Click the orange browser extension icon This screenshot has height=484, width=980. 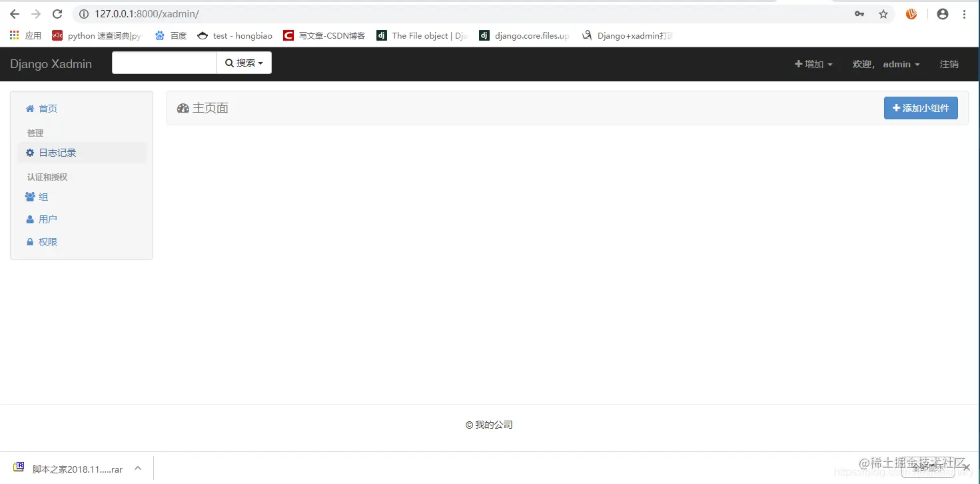tap(911, 14)
